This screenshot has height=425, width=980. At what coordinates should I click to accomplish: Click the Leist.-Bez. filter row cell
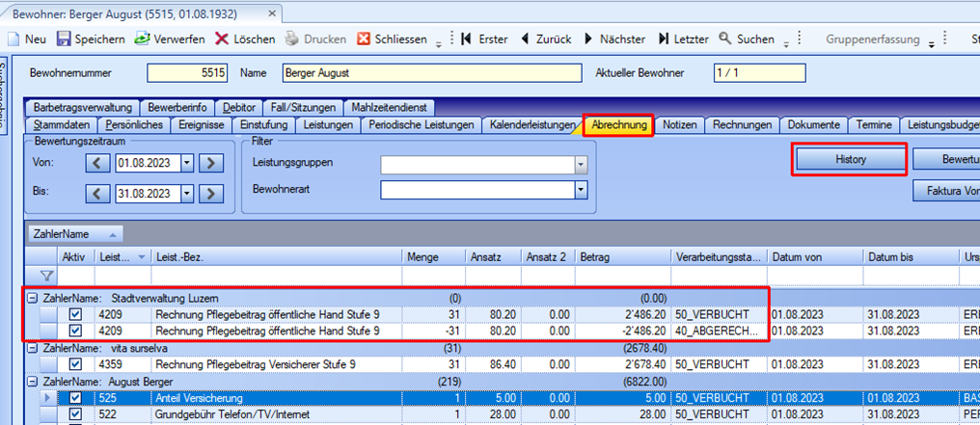276,276
